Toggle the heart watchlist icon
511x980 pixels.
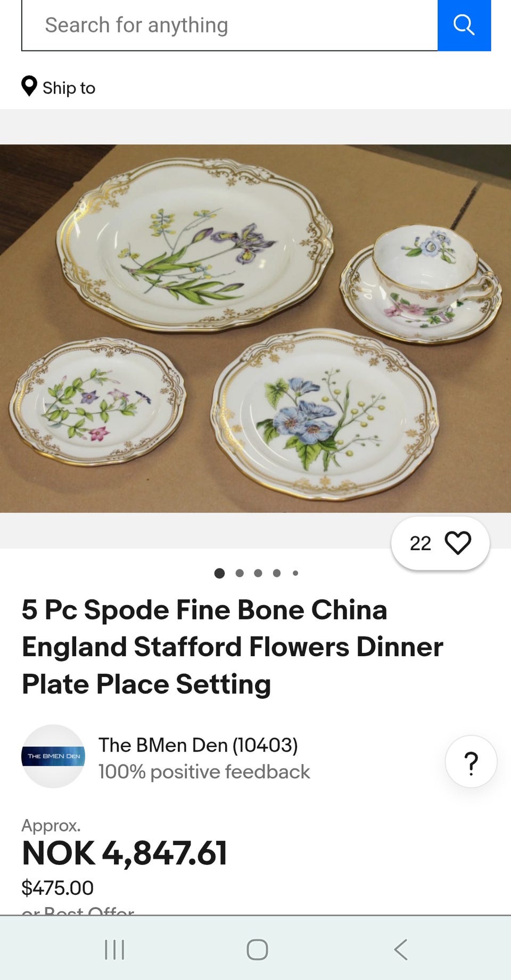pos(458,543)
